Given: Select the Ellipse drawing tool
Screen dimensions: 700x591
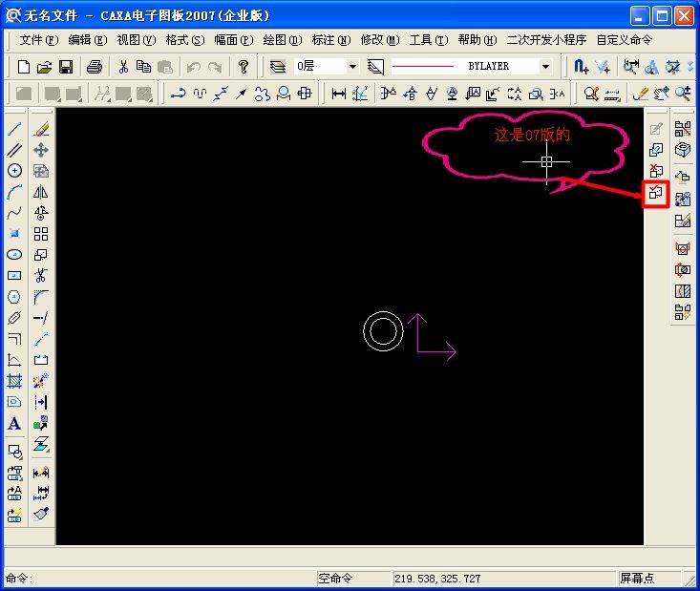Looking at the screenshot, I should tap(14, 254).
